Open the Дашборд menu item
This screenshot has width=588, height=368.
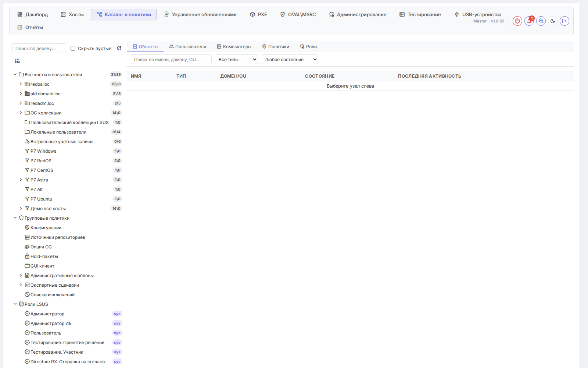click(33, 14)
